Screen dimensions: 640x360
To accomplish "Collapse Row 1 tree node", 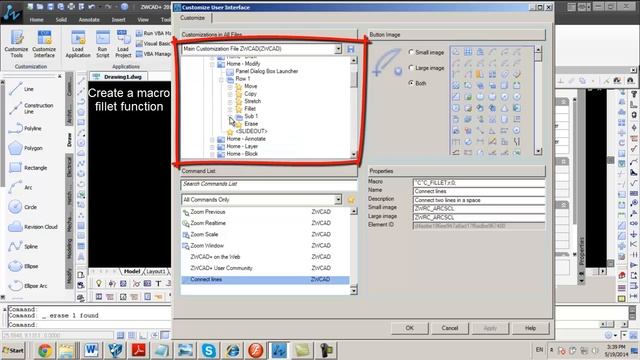I will [221, 79].
